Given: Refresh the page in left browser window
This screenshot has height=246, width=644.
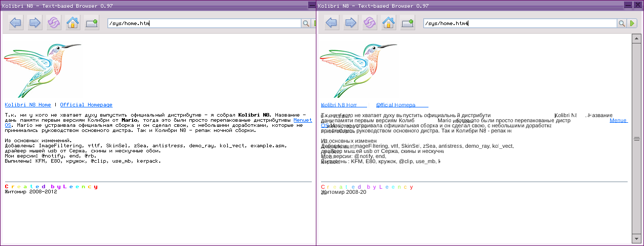Looking at the screenshot, I should pos(54,23).
